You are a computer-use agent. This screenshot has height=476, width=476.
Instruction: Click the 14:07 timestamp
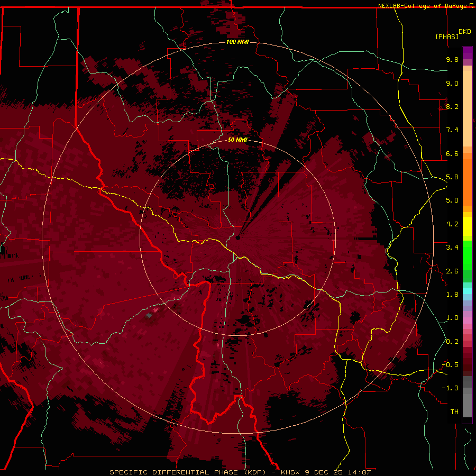(x=359, y=472)
